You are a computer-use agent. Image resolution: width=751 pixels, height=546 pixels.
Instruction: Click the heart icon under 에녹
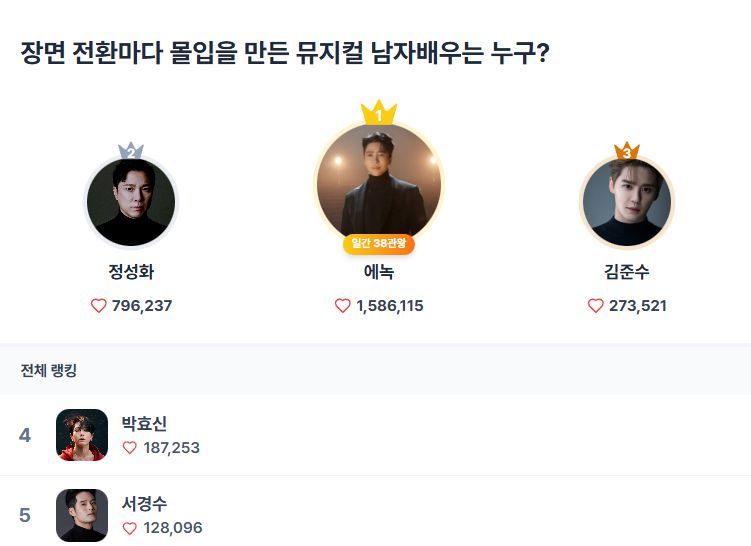(343, 306)
